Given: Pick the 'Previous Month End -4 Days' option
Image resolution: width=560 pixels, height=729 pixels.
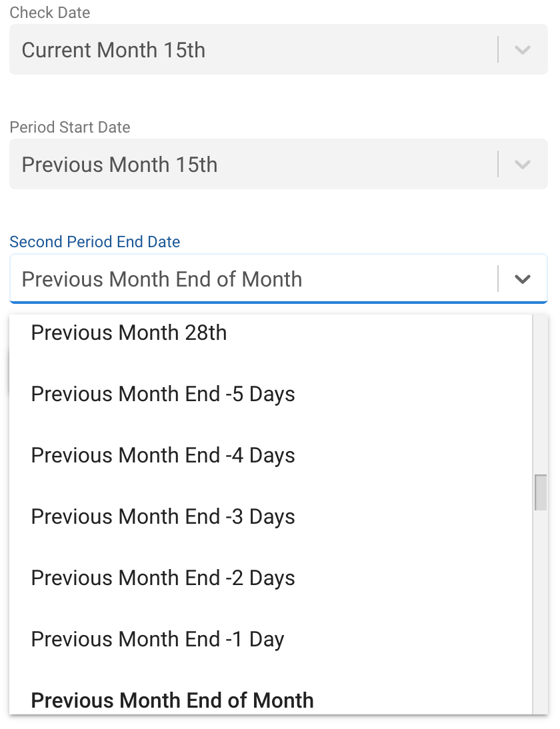Looking at the screenshot, I should 163,455.
